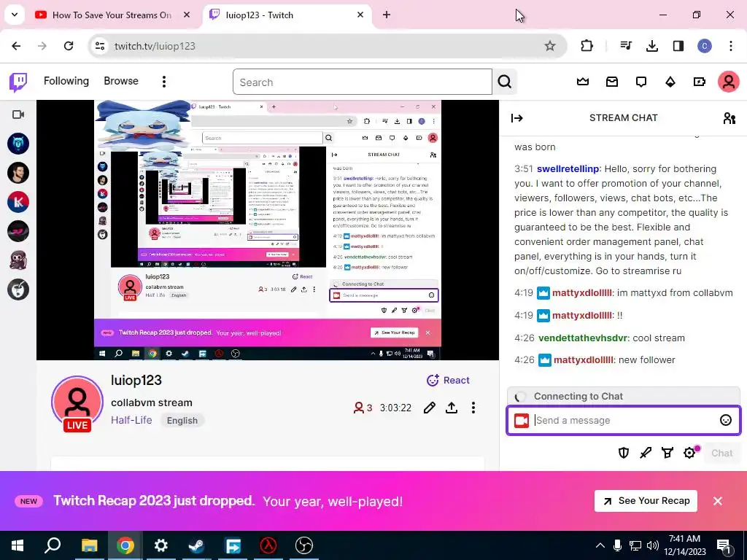Screen dimensions: 747x560
Task: Click the swellretellinp username in chat
Action: (x=568, y=168)
